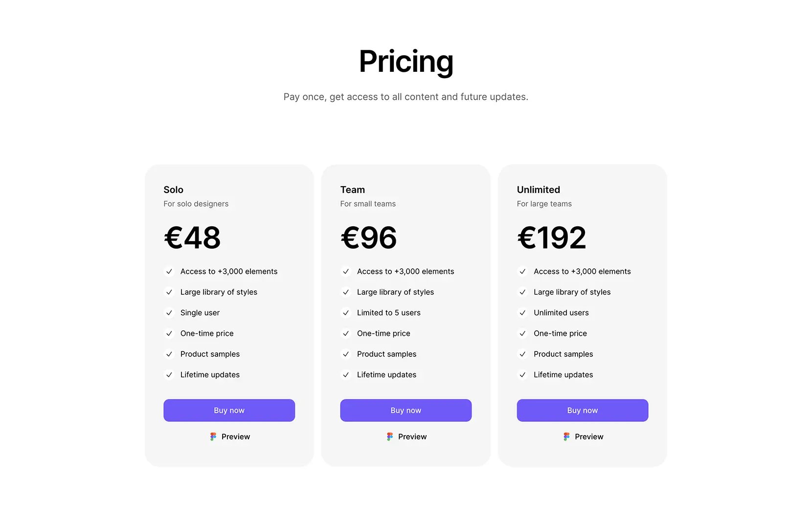The image size is (812, 525).
Task: Click the Figma icon in Unlimited card
Action: pyautogui.click(x=566, y=437)
